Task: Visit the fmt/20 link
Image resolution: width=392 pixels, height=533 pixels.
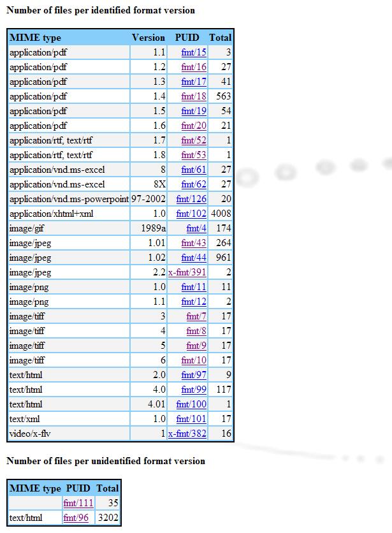Action: [x=194, y=126]
